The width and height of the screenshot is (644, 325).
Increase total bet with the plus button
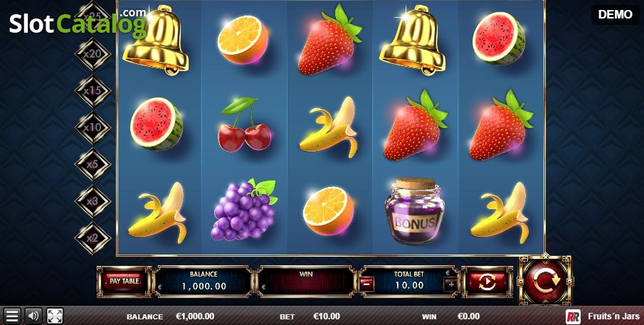coord(451,284)
